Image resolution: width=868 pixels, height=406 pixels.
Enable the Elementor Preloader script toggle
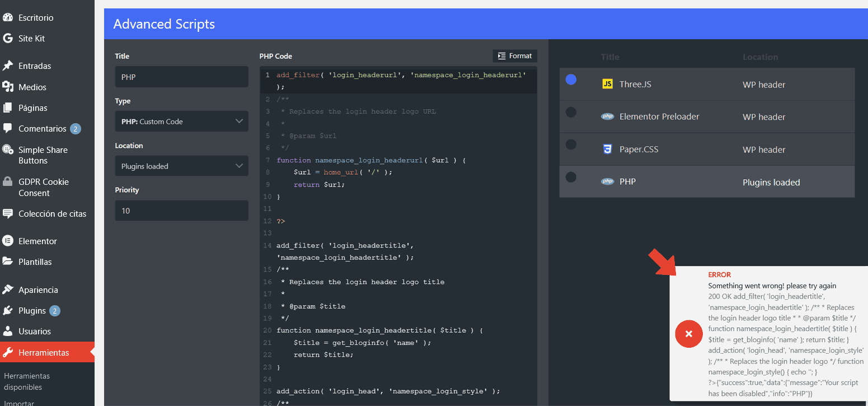[571, 112]
